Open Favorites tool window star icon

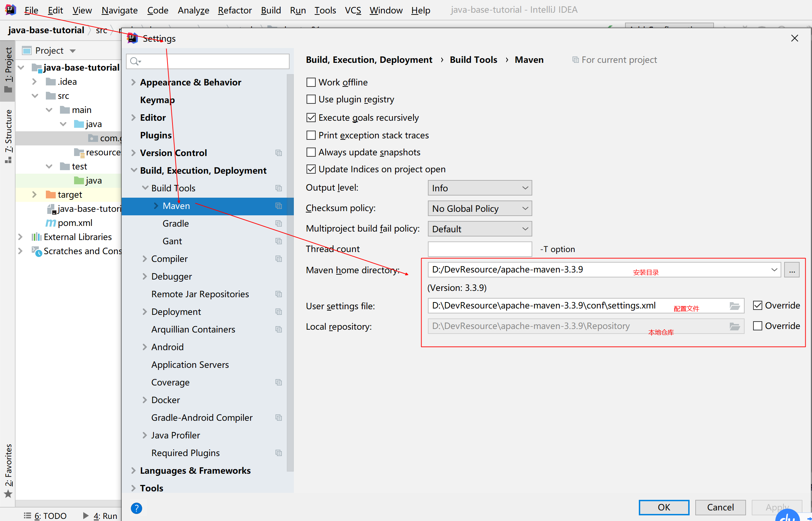coord(8,494)
